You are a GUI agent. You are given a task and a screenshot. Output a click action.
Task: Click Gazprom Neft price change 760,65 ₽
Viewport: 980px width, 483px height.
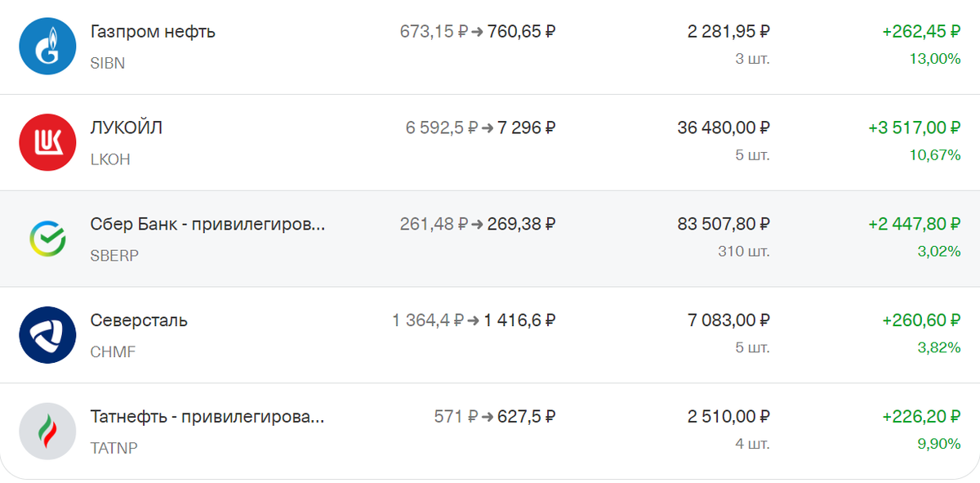tap(522, 32)
